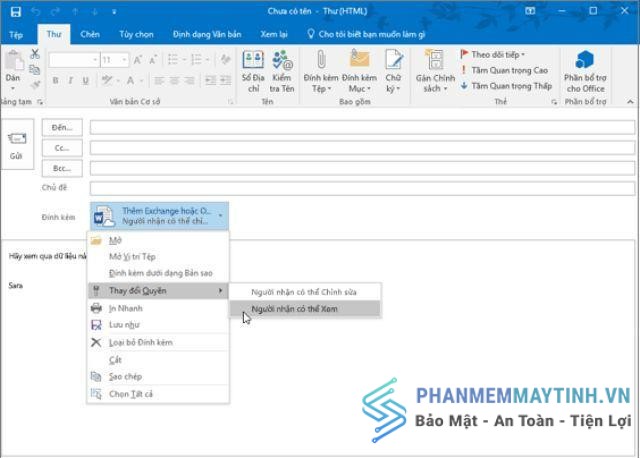
Task: Click the Đến... To button
Action: 62,128
